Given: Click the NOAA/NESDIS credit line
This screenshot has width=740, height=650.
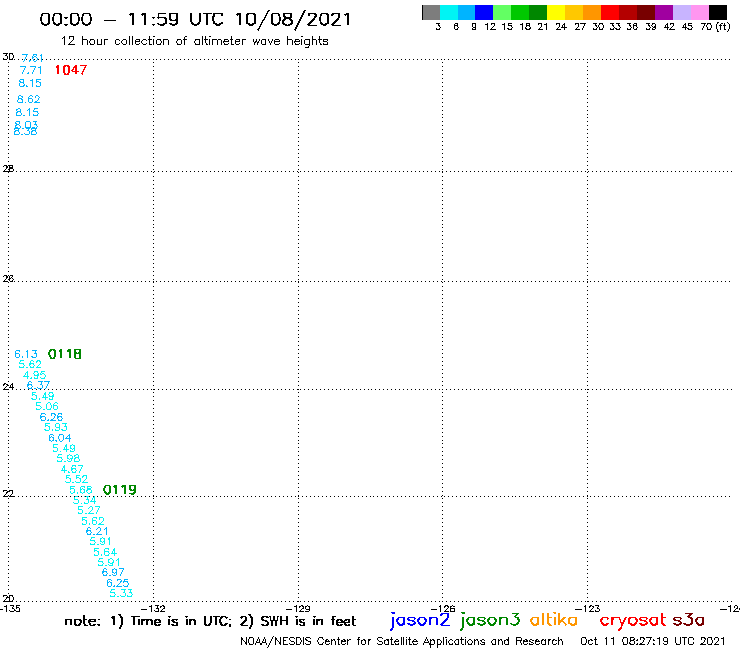Looking at the screenshot, I should [x=402, y=642].
